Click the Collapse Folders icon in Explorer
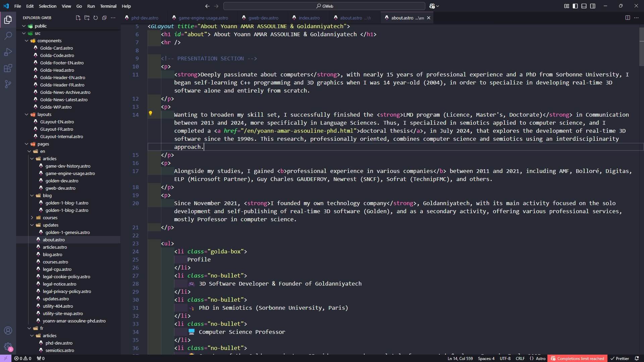This screenshot has width=644, height=362. (x=104, y=18)
